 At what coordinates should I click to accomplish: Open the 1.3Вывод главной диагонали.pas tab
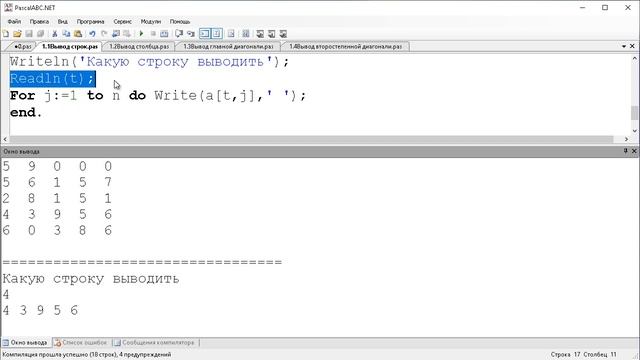click(x=228, y=47)
